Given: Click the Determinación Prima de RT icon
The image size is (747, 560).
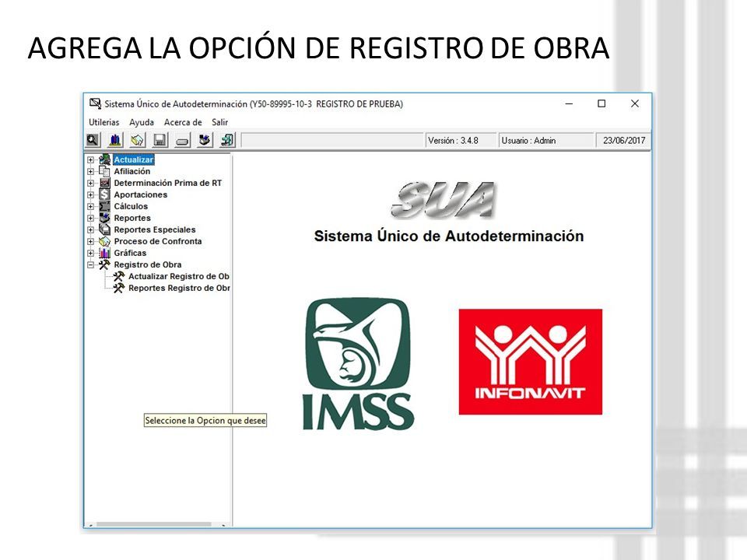Looking at the screenshot, I should [x=104, y=183].
